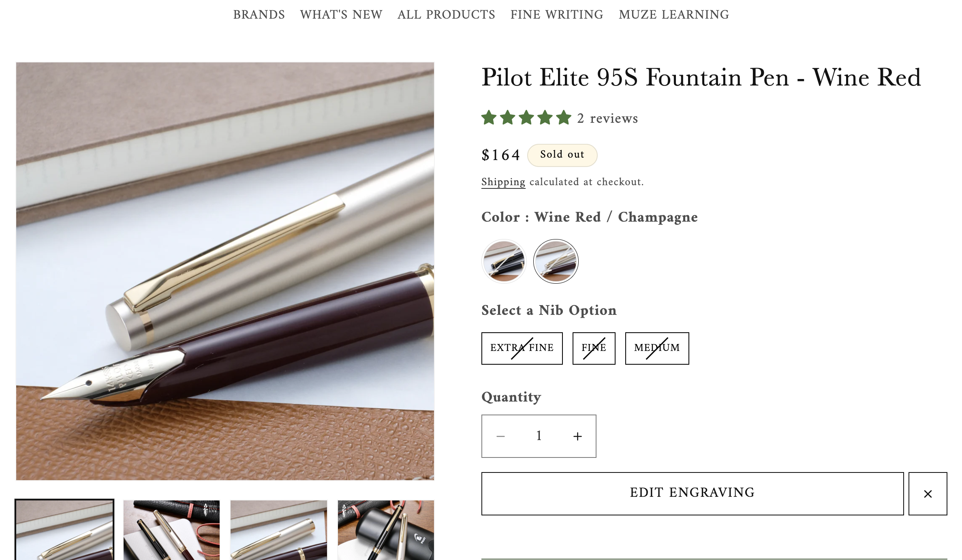The height and width of the screenshot is (560, 962).
Task: Go to MUZE LEARNING
Action: pyautogui.click(x=673, y=15)
